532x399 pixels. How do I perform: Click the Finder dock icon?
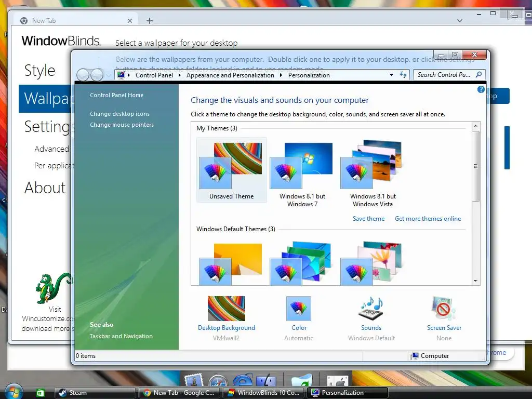[266, 380]
